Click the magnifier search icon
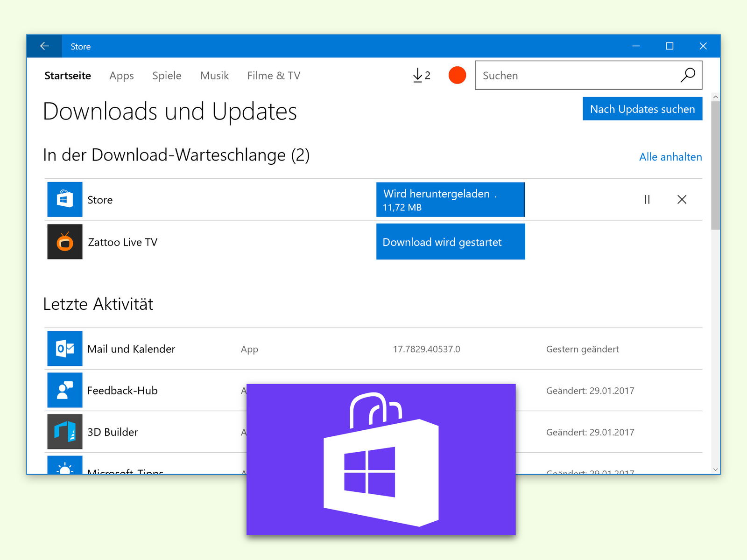This screenshot has height=560, width=747. (x=688, y=75)
